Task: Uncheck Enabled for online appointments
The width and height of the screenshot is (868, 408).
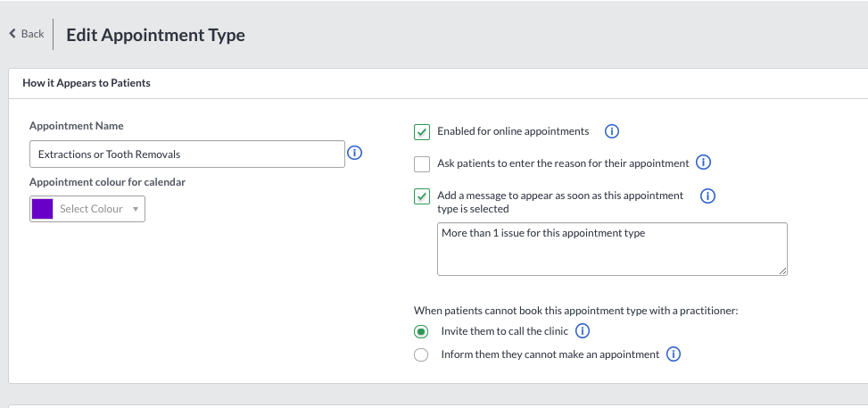Action: (422, 132)
